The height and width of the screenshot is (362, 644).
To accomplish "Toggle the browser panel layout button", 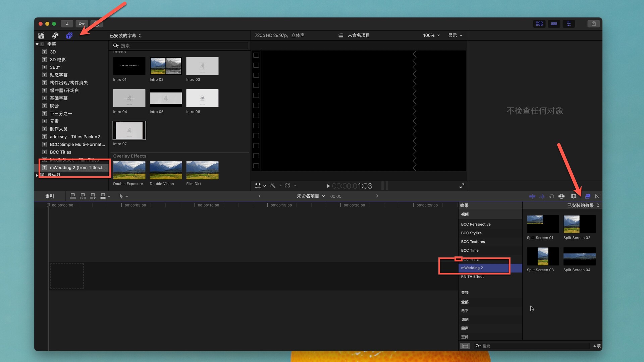I will pos(539,24).
